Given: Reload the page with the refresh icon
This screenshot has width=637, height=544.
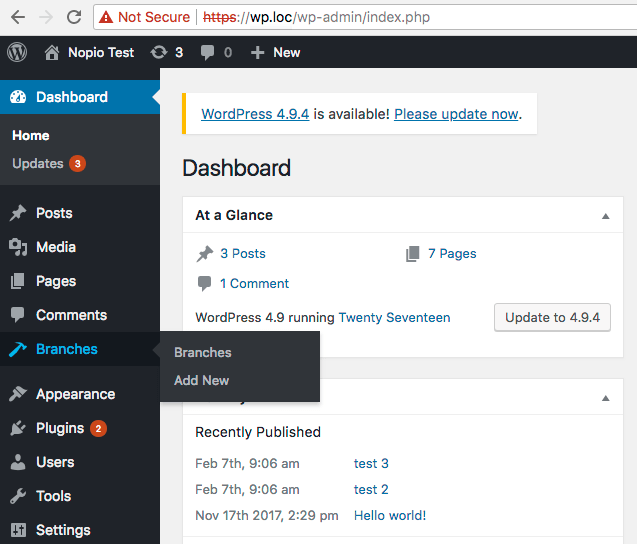Looking at the screenshot, I should (74, 17).
